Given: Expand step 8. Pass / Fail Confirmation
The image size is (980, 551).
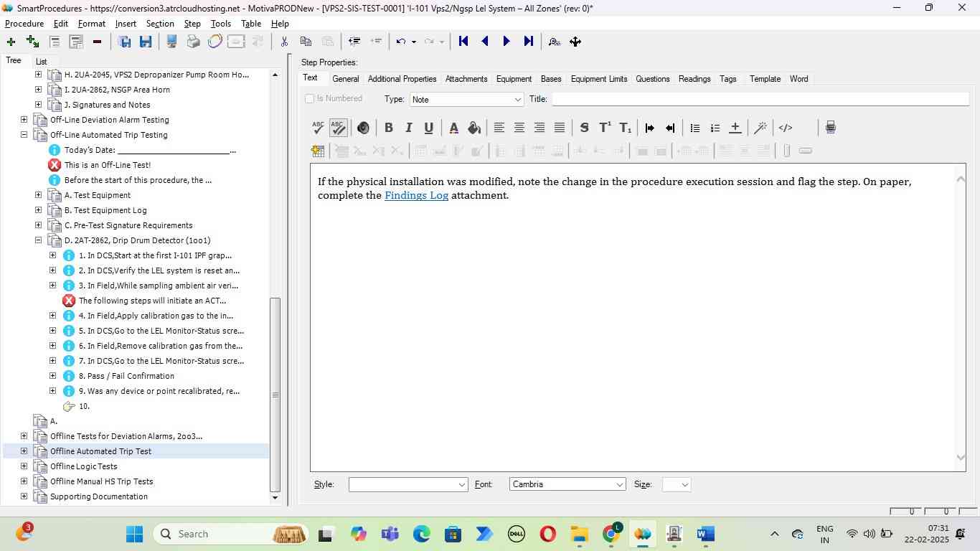Looking at the screenshot, I should pos(52,376).
